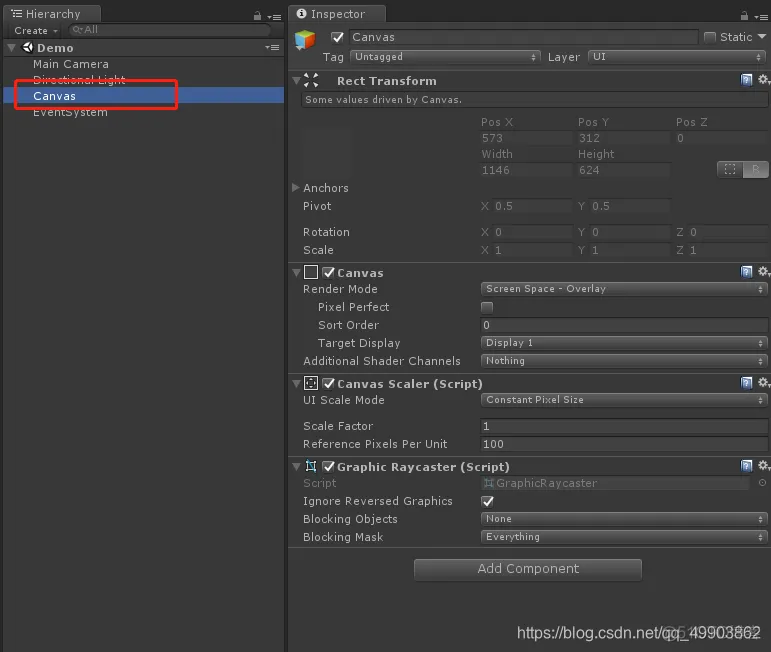Collapse the Demo scene in Hierarchy
Viewport: 771px width, 652px height.
click(12, 48)
